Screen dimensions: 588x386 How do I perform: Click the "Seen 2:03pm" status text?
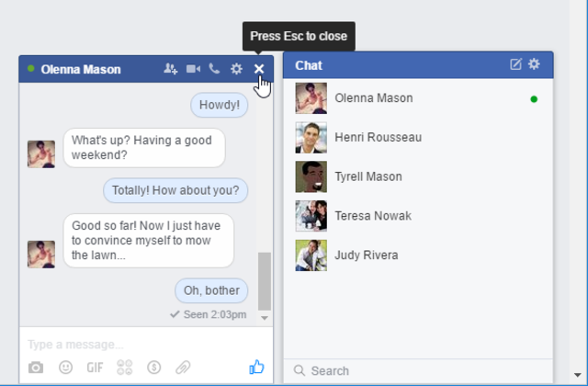[x=215, y=314]
